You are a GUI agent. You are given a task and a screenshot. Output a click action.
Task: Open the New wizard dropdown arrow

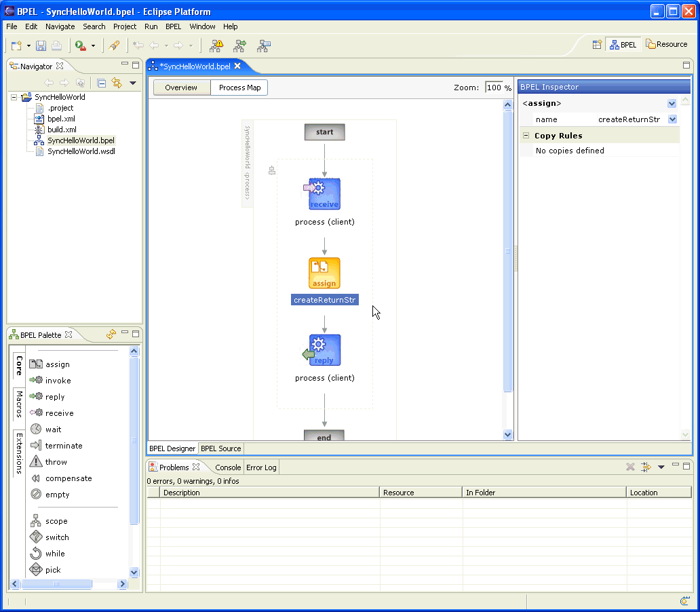tap(28, 45)
